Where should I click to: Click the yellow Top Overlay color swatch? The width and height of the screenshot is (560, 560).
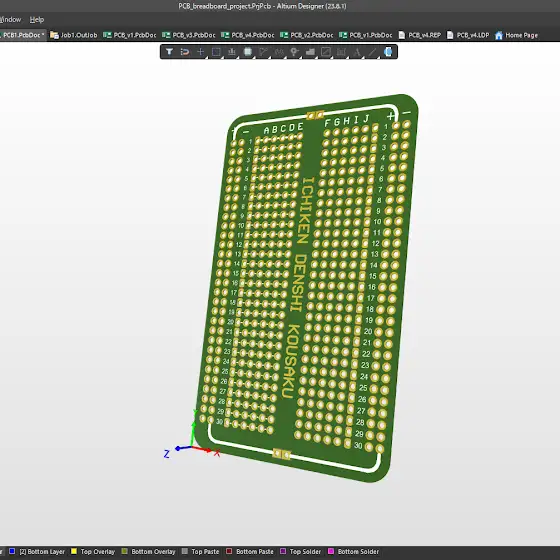click(74, 551)
